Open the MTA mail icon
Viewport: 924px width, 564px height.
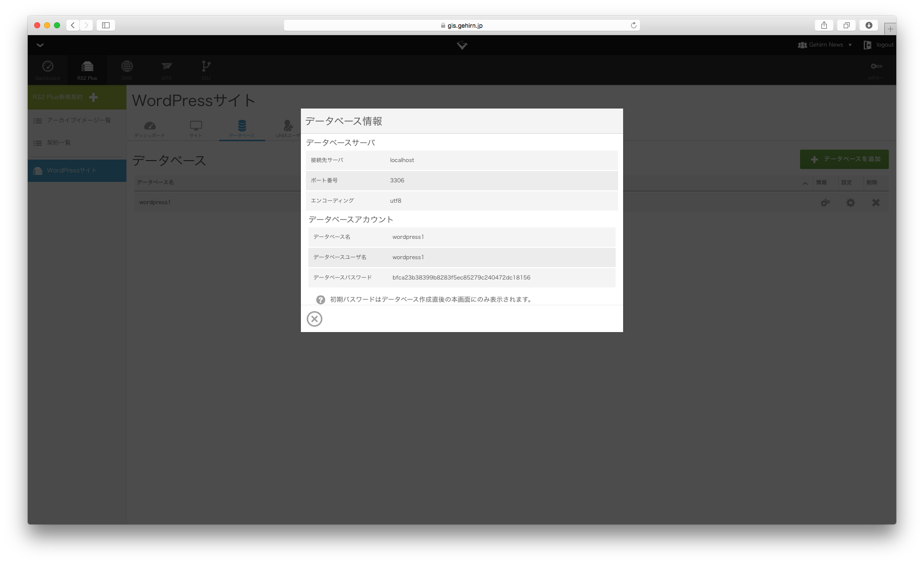[x=167, y=70]
